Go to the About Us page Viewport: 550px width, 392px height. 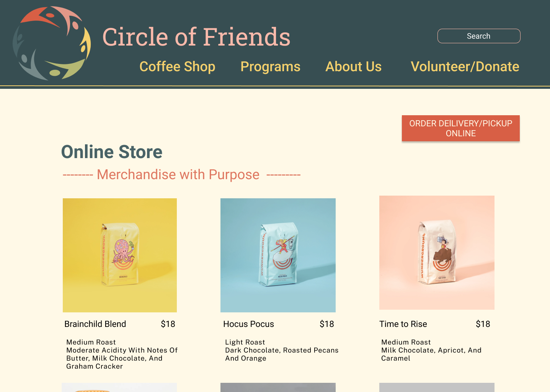(x=353, y=67)
